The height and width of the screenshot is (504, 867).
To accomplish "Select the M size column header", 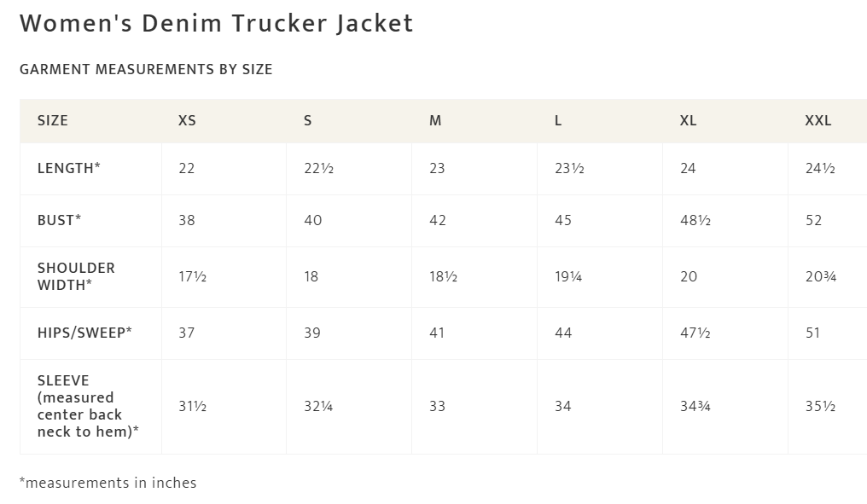I will [x=435, y=121].
